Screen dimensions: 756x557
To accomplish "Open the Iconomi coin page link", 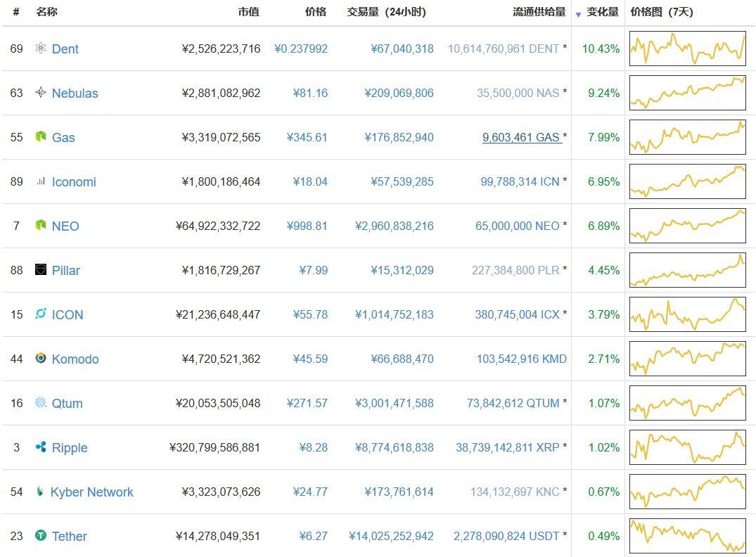I will point(74,182).
